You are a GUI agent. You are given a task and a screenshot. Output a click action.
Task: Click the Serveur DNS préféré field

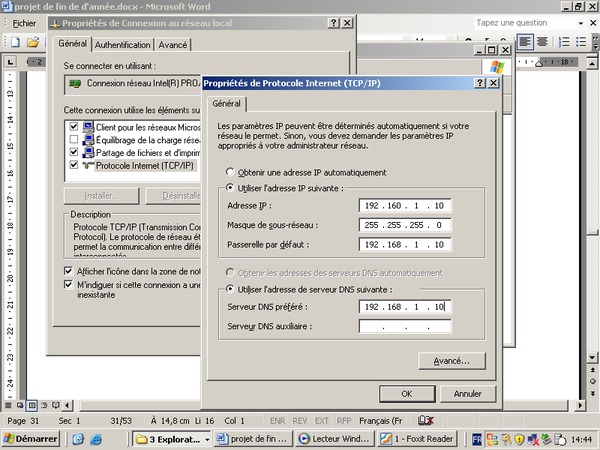tap(405, 307)
